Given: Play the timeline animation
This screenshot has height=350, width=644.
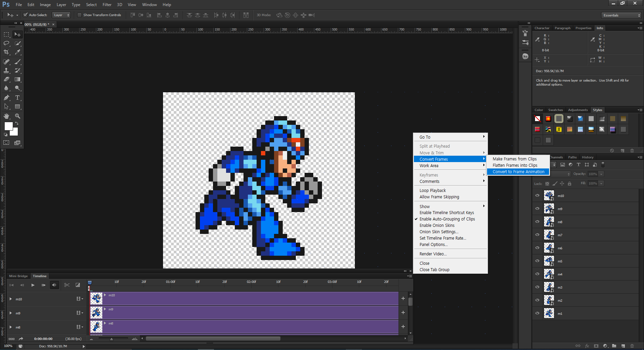Looking at the screenshot, I should (x=33, y=285).
